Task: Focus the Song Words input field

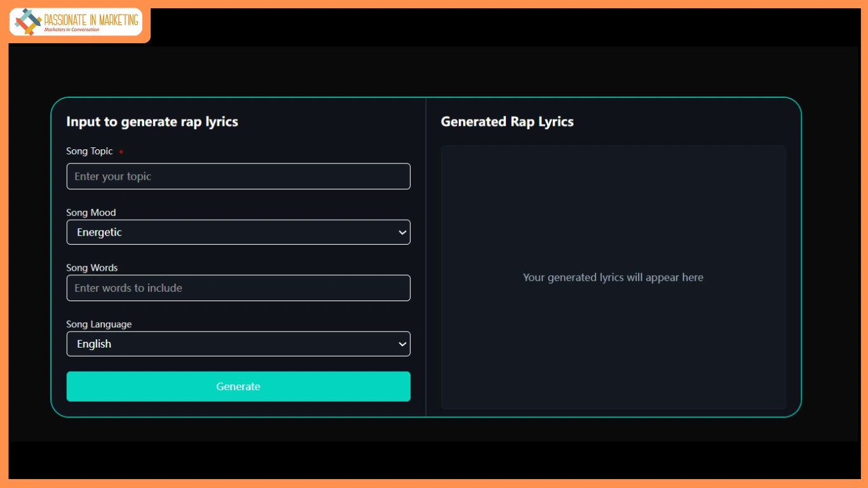Action: tap(238, 288)
